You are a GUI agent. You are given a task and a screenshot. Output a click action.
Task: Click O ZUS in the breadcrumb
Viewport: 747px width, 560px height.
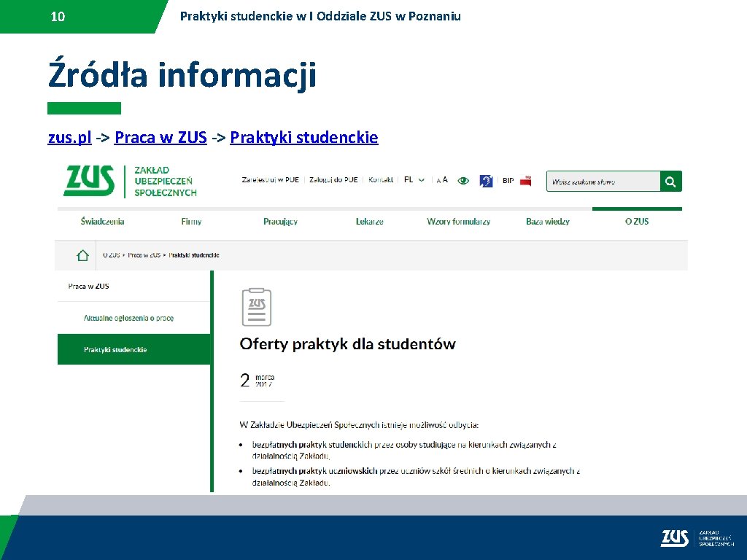click(111, 255)
